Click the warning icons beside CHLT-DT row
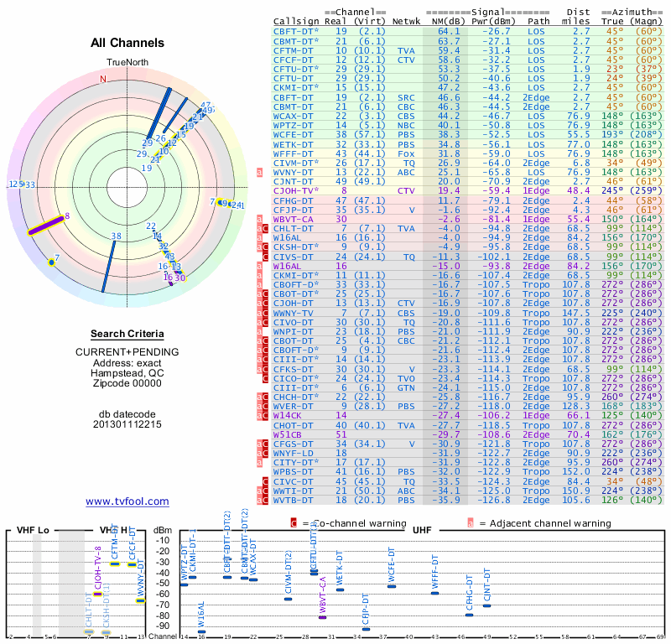 pos(263,228)
